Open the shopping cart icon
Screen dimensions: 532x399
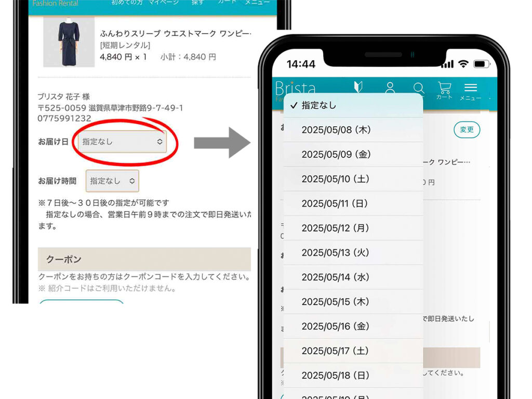click(x=444, y=89)
